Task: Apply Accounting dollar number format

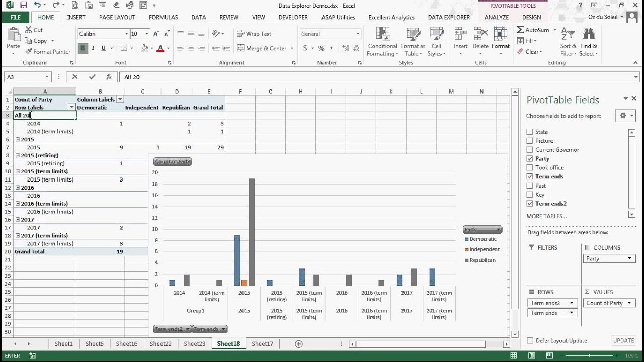Action: [x=305, y=48]
